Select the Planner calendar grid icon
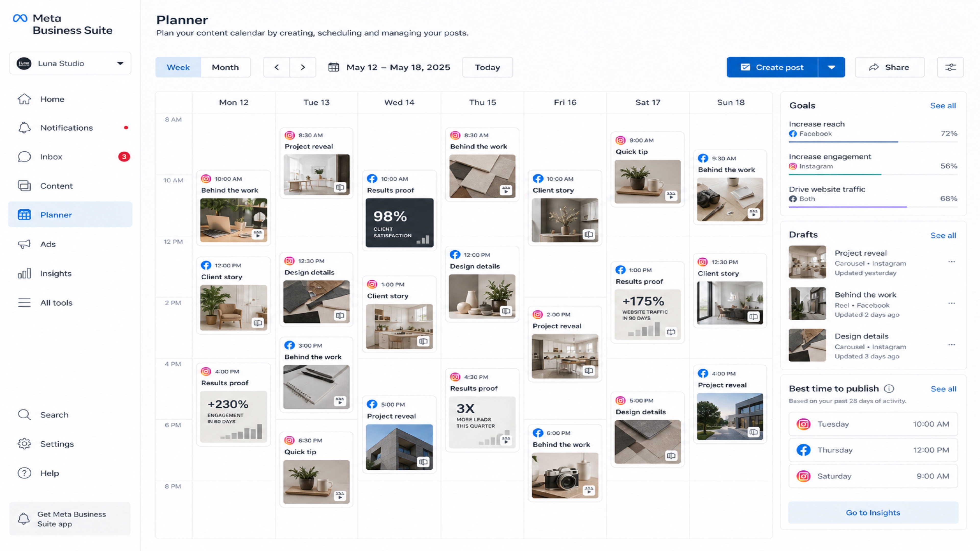 [24, 215]
